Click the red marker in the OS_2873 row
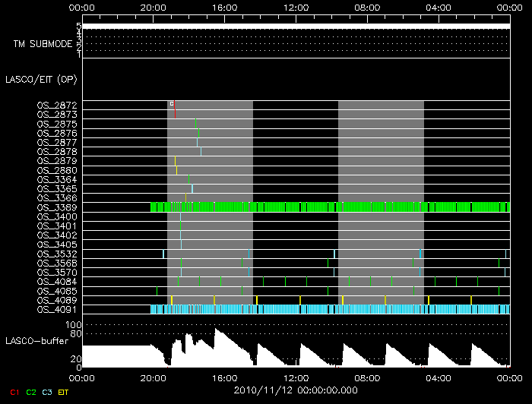Viewport: 532px width, 404px height. tap(175, 114)
